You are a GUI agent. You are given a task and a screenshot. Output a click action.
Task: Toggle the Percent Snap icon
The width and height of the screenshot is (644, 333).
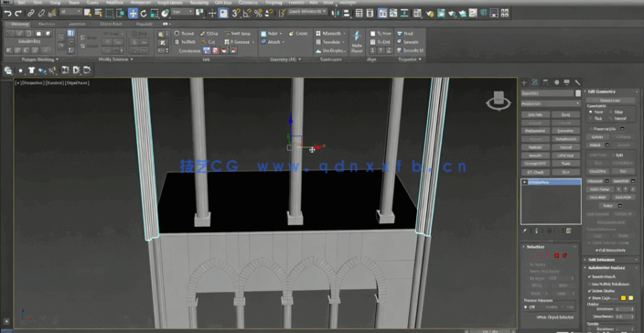(258, 13)
